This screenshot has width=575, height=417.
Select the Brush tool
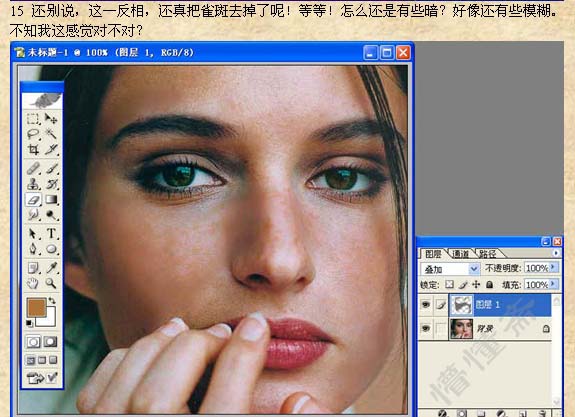point(51,169)
